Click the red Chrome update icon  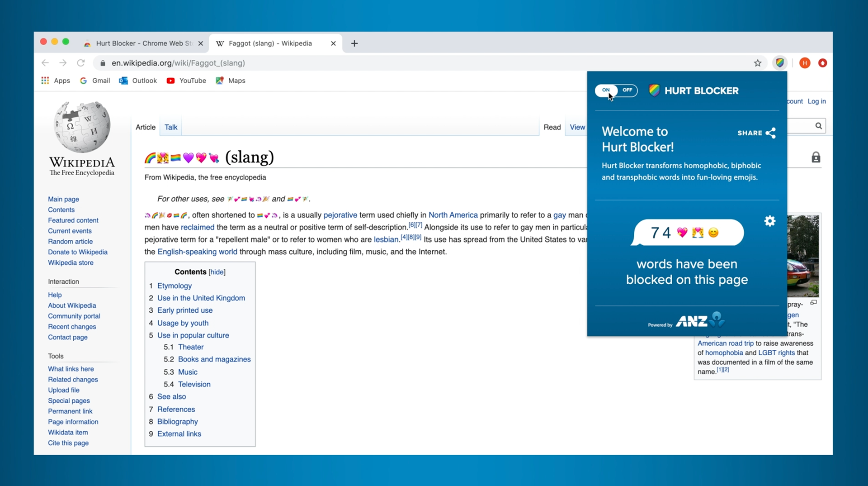pyautogui.click(x=823, y=63)
